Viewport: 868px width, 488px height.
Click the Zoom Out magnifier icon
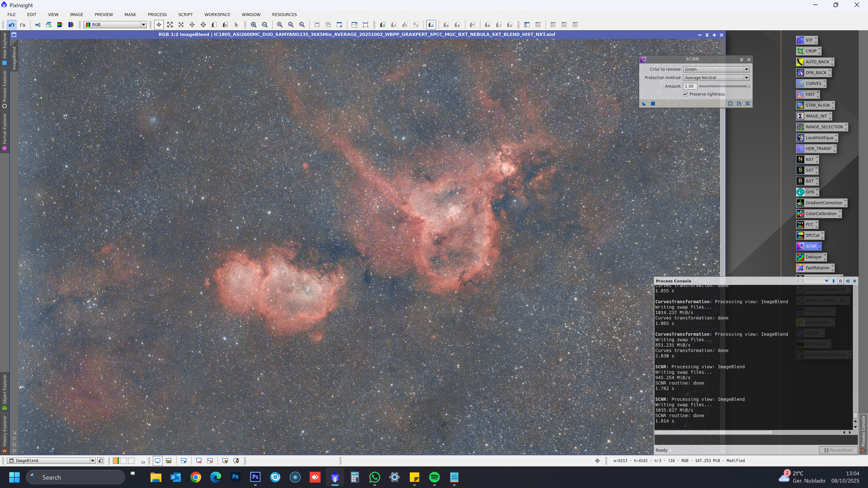[x=265, y=25]
